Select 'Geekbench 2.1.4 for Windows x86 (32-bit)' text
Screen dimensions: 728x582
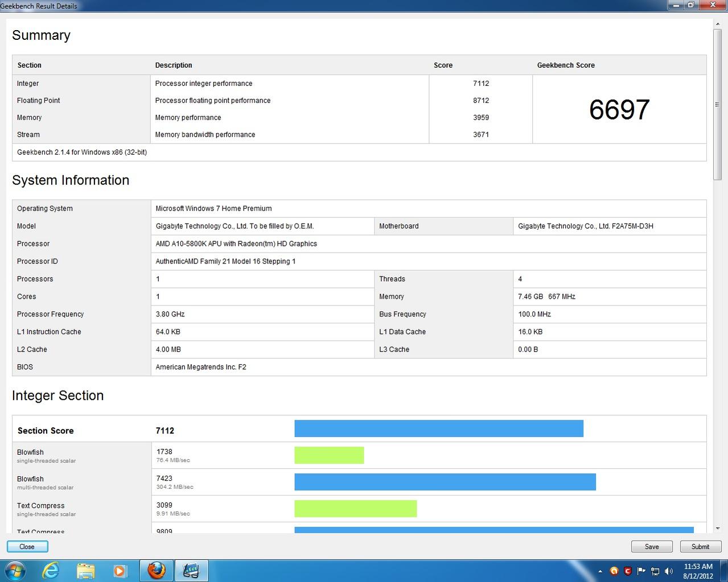[x=82, y=152]
